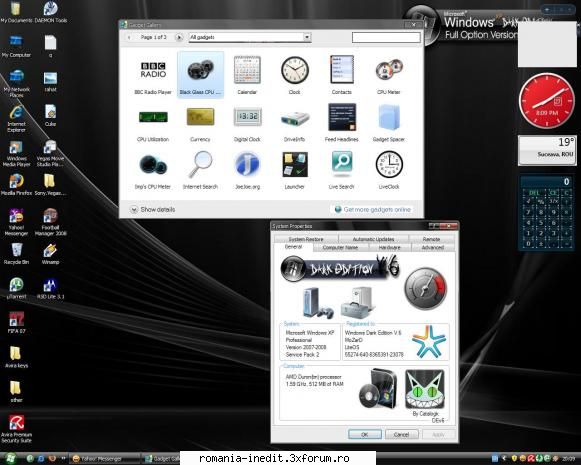Open the Computer Name tab
Screen dimensions: 581x465
pyautogui.click(x=340, y=247)
